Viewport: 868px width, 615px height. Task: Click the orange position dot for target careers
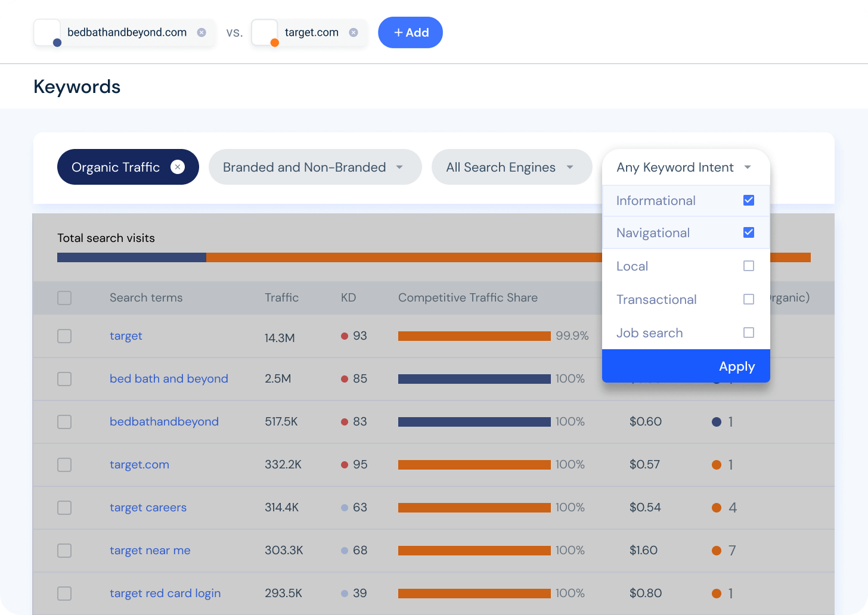[717, 508]
